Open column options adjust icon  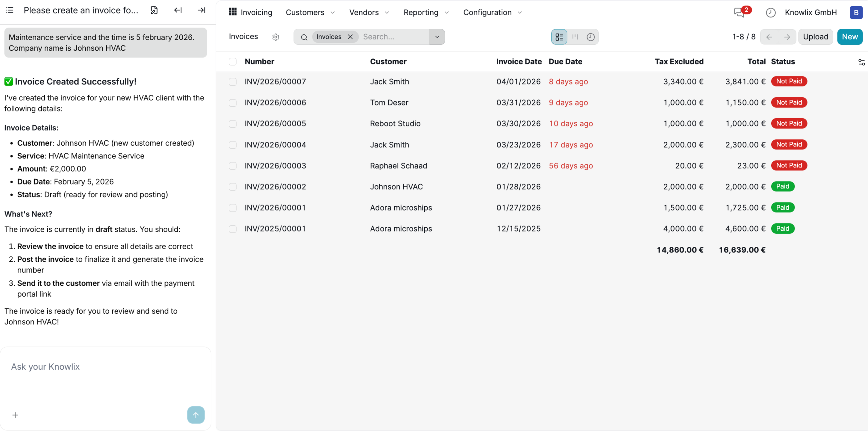click(x=861, y=62)
